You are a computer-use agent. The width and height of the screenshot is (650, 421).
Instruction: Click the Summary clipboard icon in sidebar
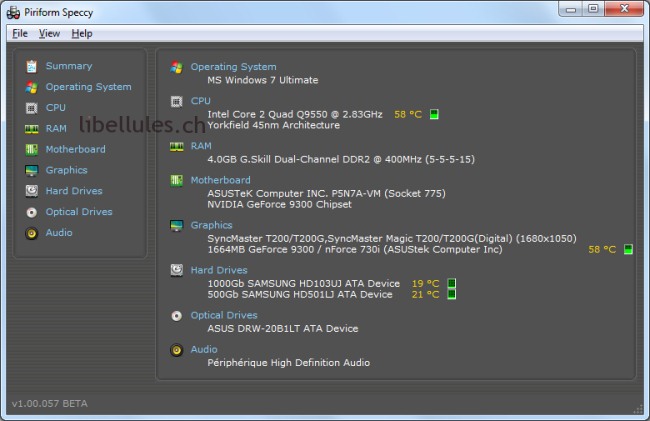[32, 66]
